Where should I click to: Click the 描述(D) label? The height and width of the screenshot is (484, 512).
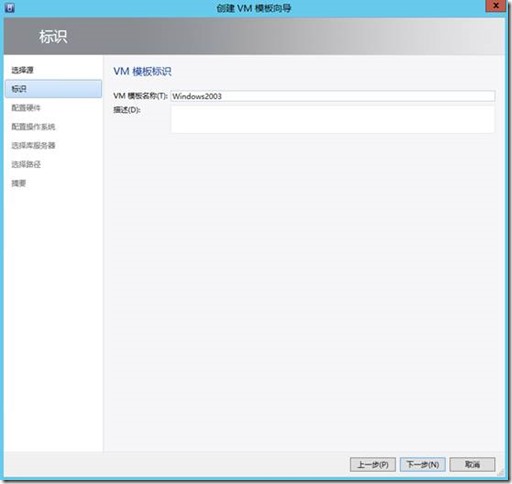click(x=127, y=110)
